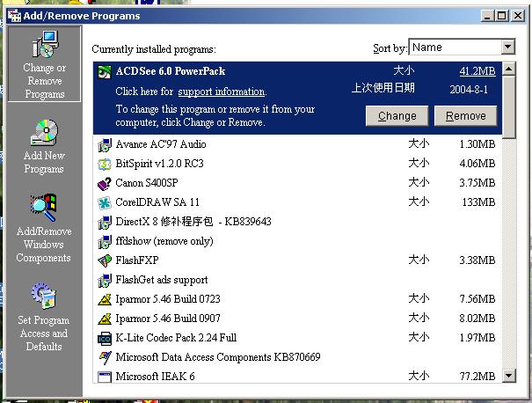The image size is (532, 403).
Task: Click the ACDSee 6.0 PowerPack eye icon
Action: point(105,71)
